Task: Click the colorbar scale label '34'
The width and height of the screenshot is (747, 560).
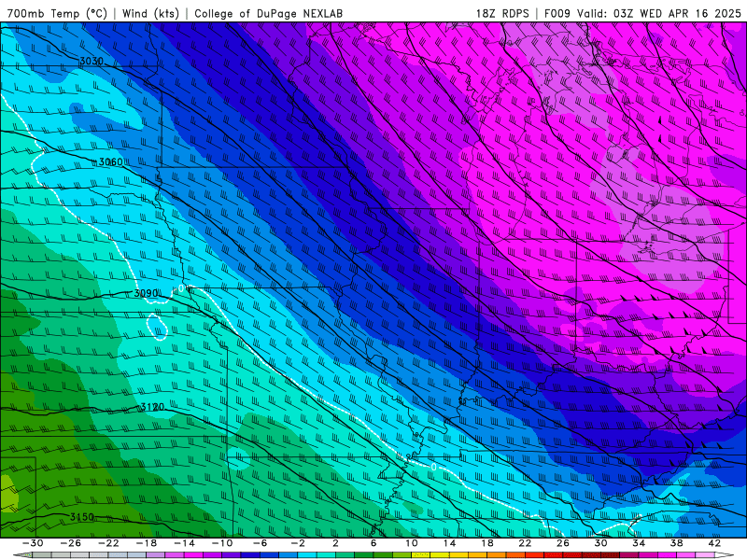Action: 639,543
